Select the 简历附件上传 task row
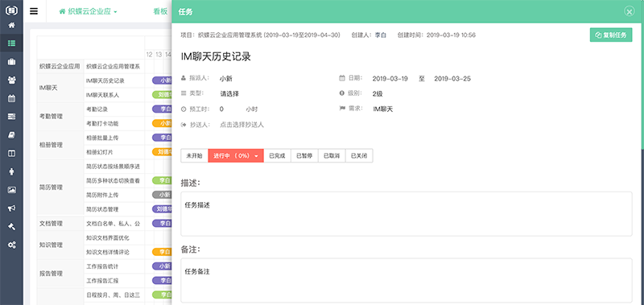The width and height of the screenshot is (644, 305). (x=102, y=195)
